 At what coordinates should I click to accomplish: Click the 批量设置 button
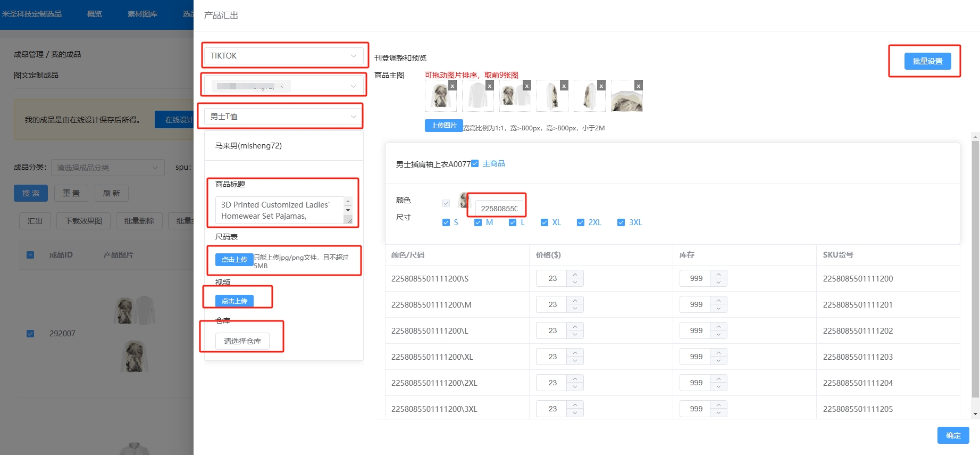[927, 61]
